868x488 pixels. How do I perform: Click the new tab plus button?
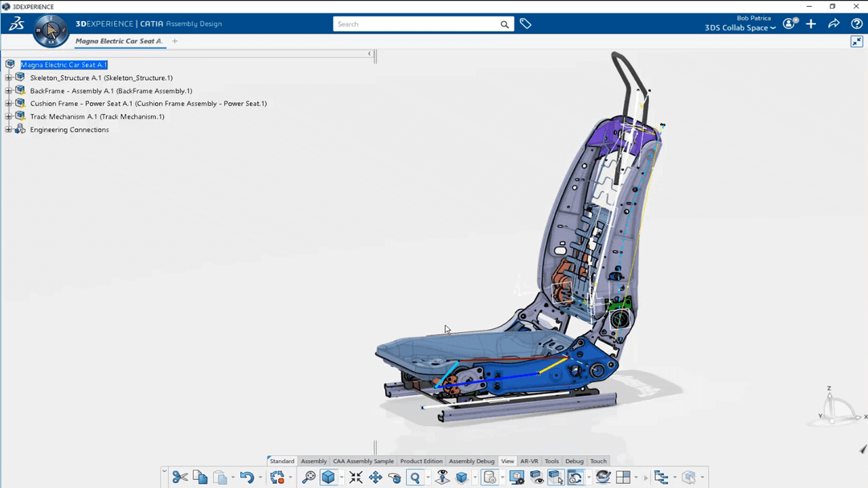click(174, 41)
